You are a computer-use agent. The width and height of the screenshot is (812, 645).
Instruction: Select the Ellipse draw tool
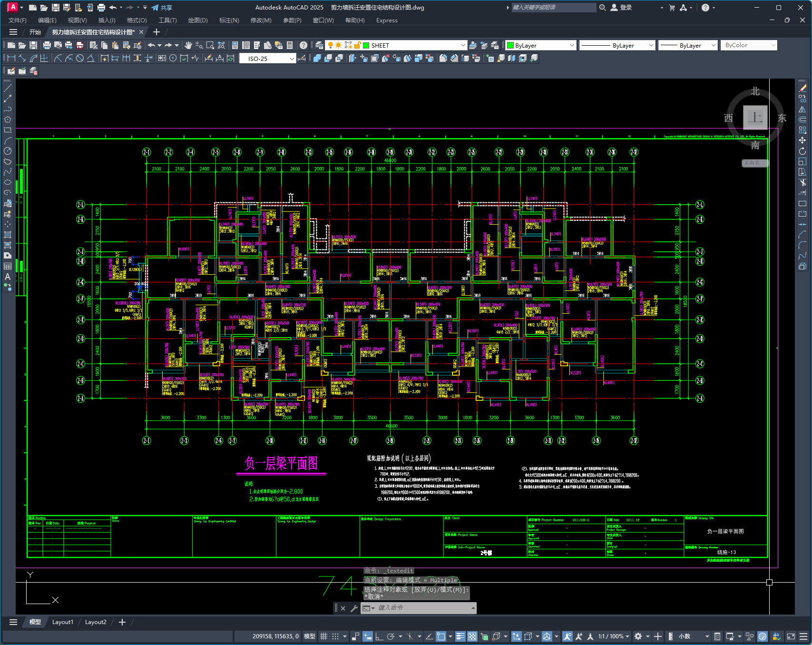point(8,182)
